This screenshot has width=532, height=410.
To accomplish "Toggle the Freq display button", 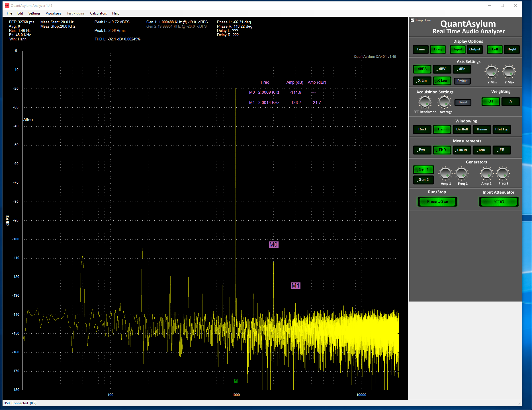I will [x=438, y=49].
